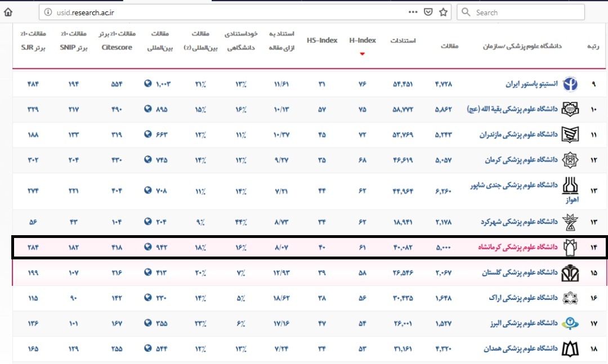Sort table by H5-Index column header

pos(322,41)
